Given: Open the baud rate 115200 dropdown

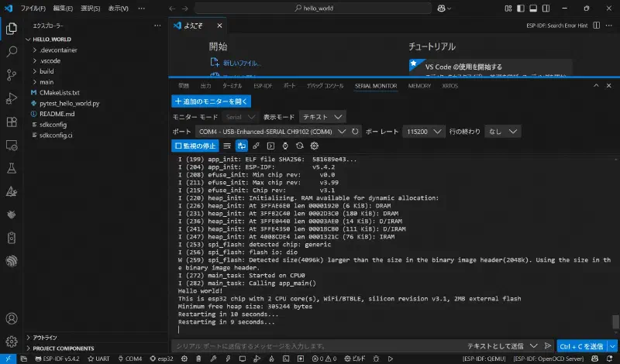Looking at the screenshot, I should 423,132.
